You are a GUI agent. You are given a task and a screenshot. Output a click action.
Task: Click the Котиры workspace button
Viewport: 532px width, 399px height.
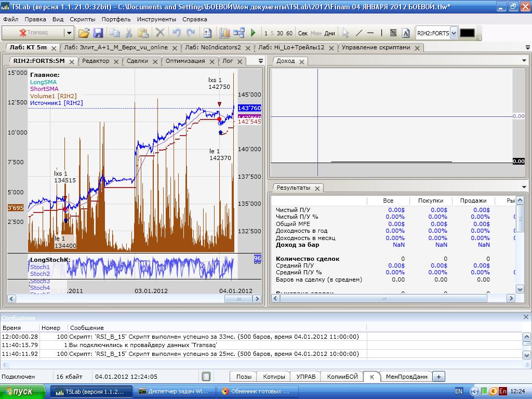[274, 377]
